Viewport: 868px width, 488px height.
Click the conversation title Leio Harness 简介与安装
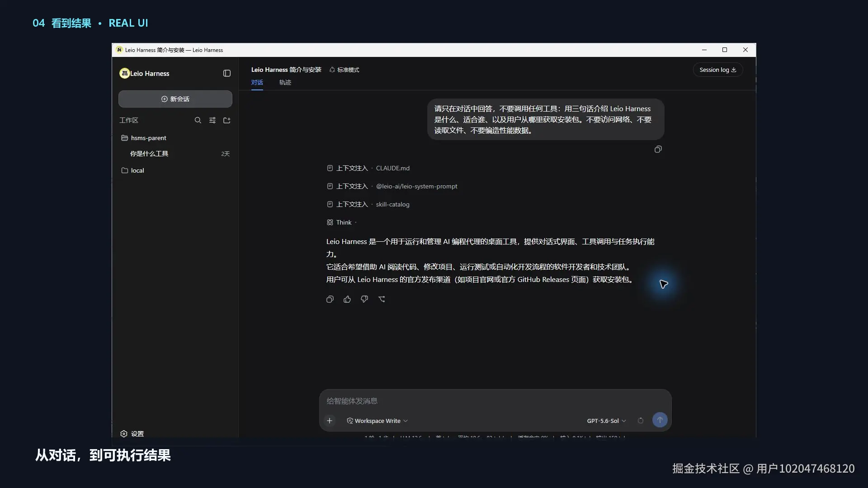click(x=286, y=70)
